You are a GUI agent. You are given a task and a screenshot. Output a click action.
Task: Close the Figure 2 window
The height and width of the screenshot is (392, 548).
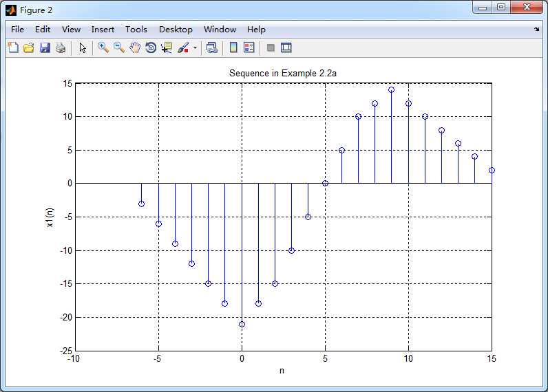click(x=527, y=8)
